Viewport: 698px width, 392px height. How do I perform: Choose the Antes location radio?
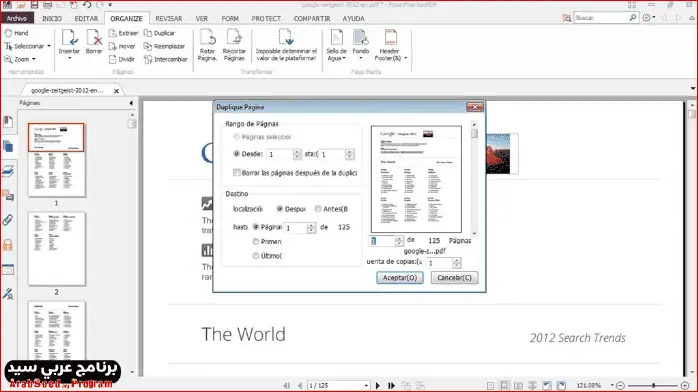[318, 209]
